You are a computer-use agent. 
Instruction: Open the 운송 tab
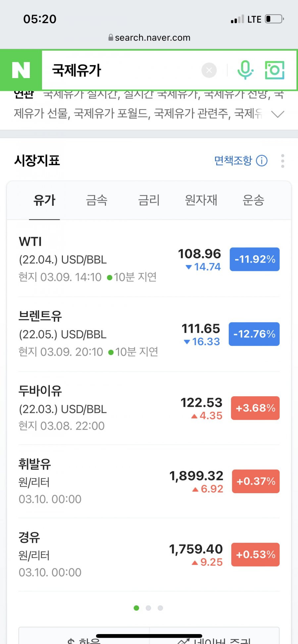pos(253,200)
